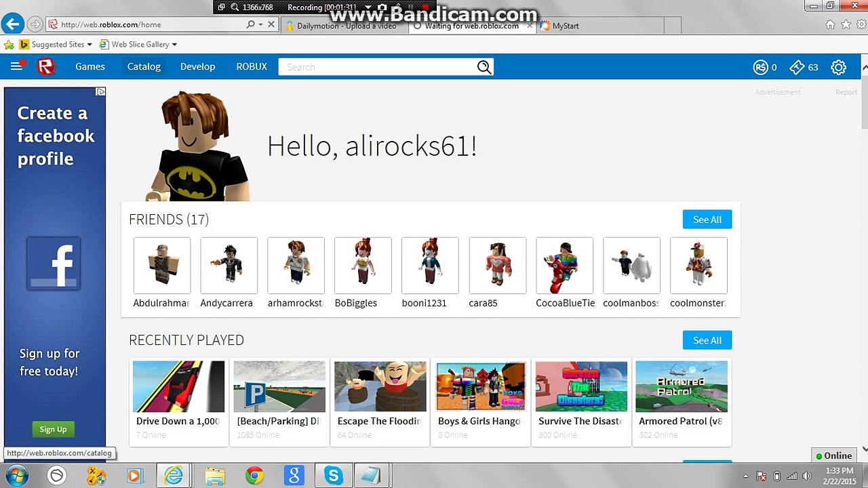Click the volume speaker tray icon
The height and width of the screenshot is (488, 868).
tap(807, 476)
